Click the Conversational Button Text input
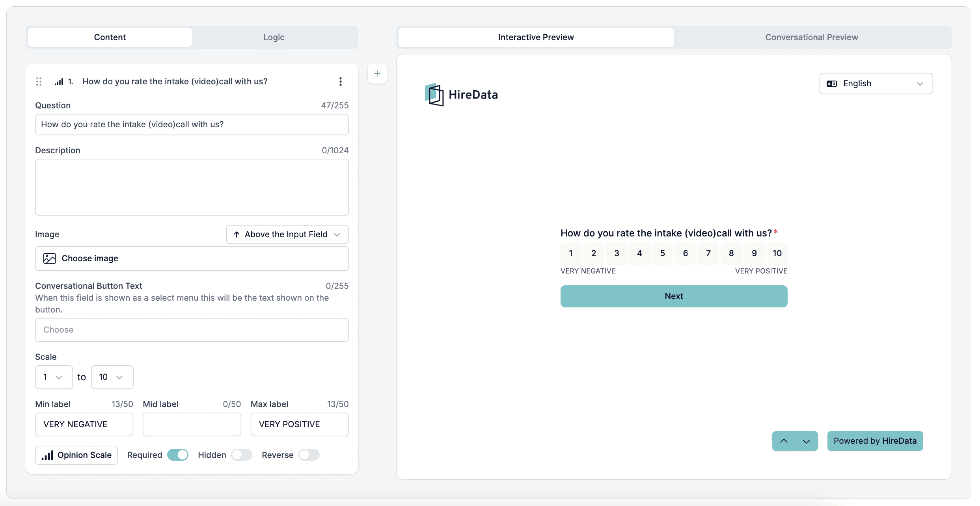Screen dimensions: 980x506 (x=192, y=330)
